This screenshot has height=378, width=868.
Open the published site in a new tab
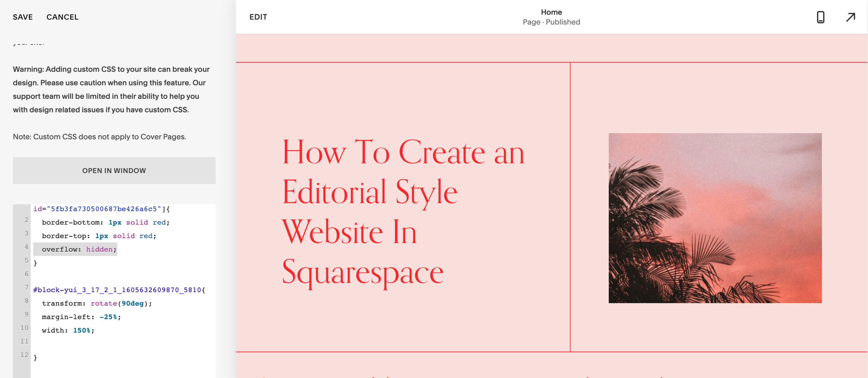851,17
